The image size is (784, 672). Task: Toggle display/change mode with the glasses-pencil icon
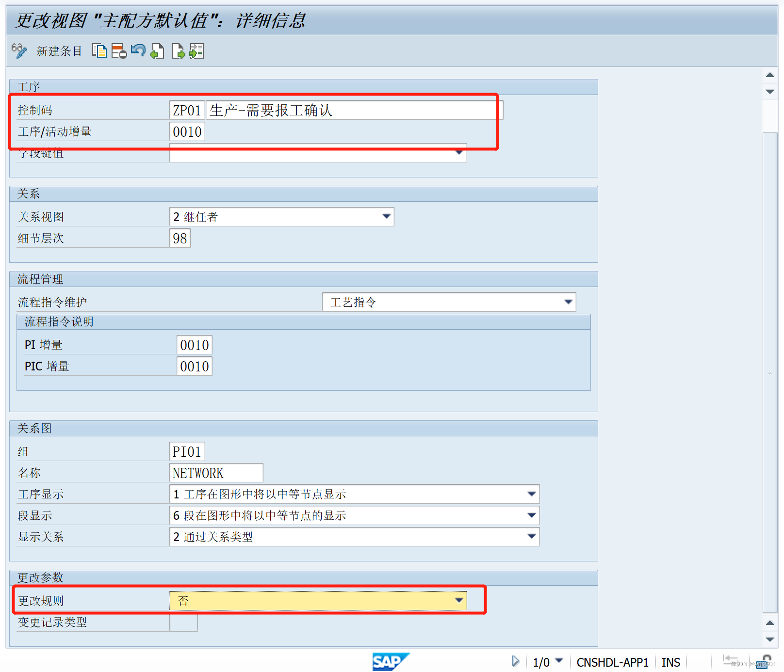tap(19, 51)
